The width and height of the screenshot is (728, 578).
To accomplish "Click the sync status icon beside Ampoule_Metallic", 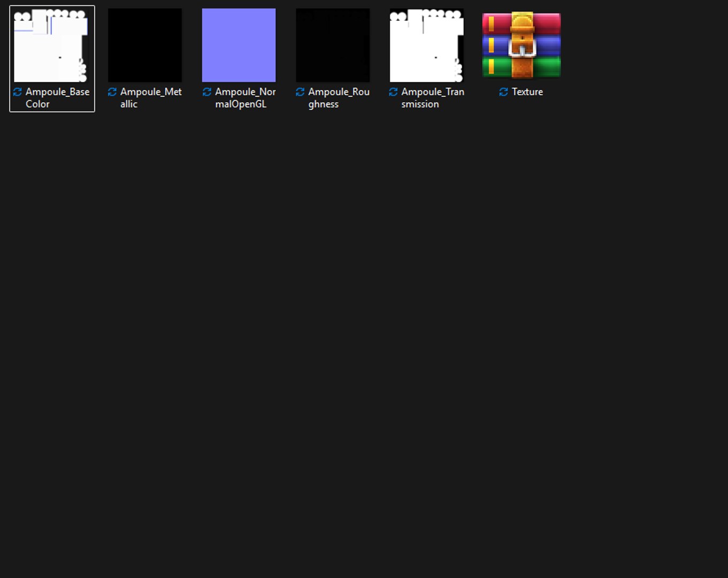I will click(x=112, y=92).
